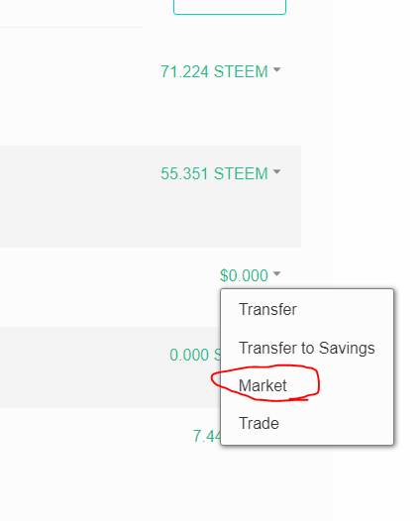Viewport: 420px width, 521px height.
Task: Open the caret beside 55.351 STEEM
Action: click(276, 171)
